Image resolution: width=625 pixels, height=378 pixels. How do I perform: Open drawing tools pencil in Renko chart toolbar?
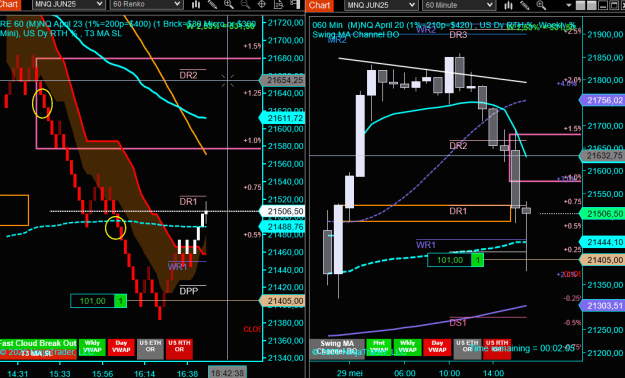(x=212, y=5)
